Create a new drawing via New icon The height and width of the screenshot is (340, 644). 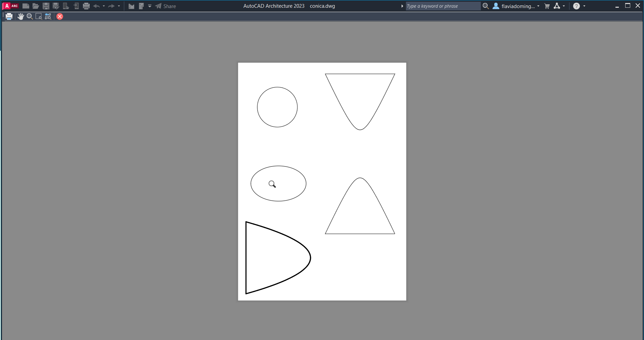26,6
